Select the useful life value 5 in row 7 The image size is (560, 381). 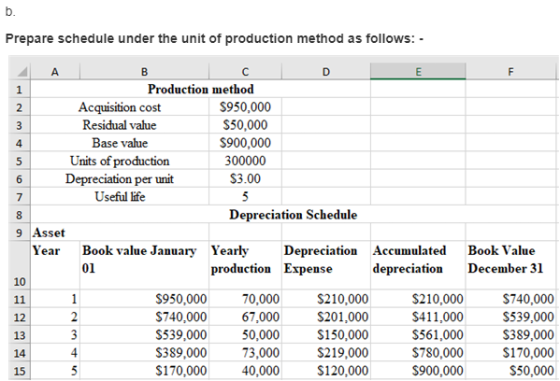pos(245,196)
